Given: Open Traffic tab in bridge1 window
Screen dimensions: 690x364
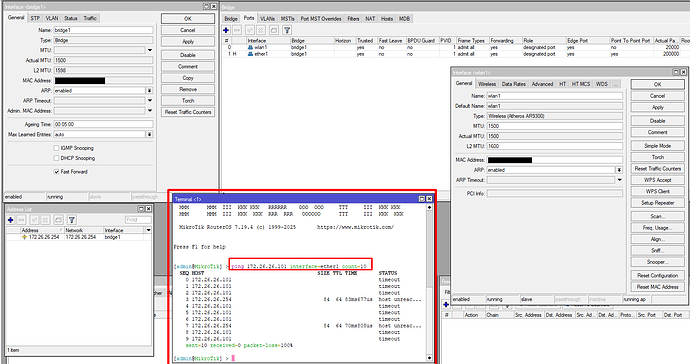Looking at the screenshot, I should (90, 18).
